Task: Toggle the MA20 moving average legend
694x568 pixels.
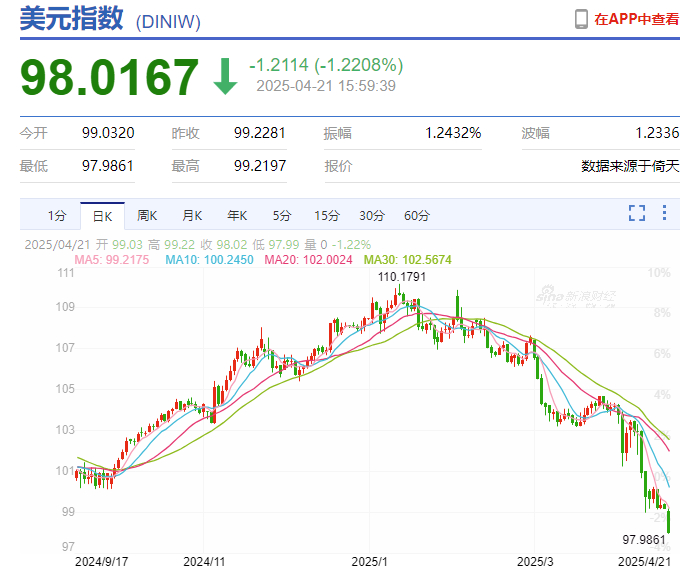Action: pos(308,259)
